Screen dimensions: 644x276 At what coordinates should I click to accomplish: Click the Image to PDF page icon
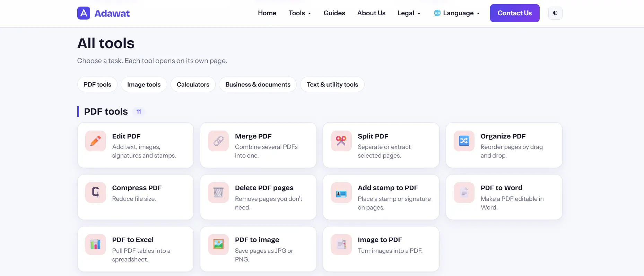[x=341, y=244]
